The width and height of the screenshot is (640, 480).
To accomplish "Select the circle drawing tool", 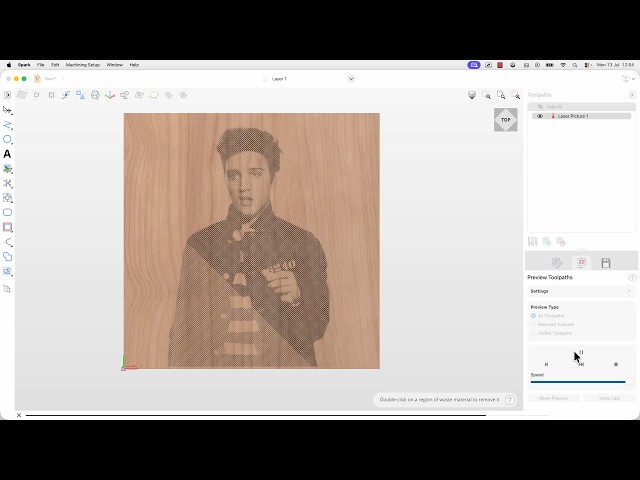I will click(7, 140).
